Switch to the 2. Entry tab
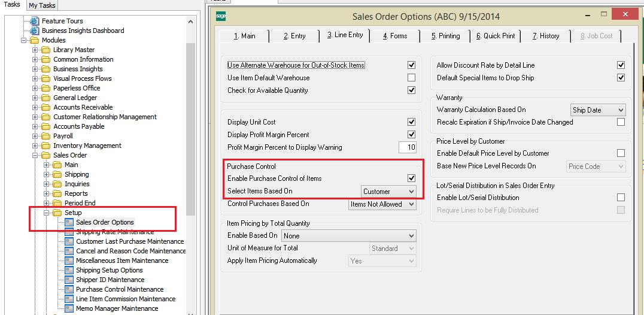Screen dimensions: 644x315 coord(294,36)
